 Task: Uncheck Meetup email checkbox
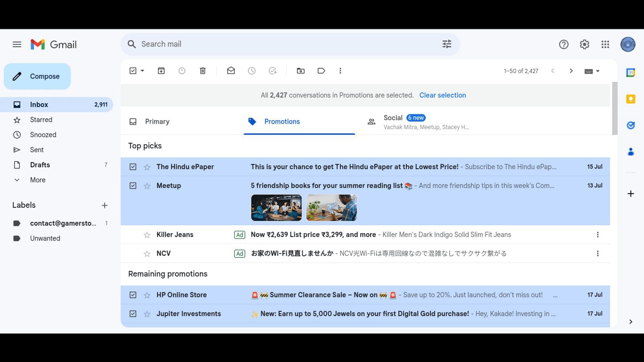tap(133, 186)
